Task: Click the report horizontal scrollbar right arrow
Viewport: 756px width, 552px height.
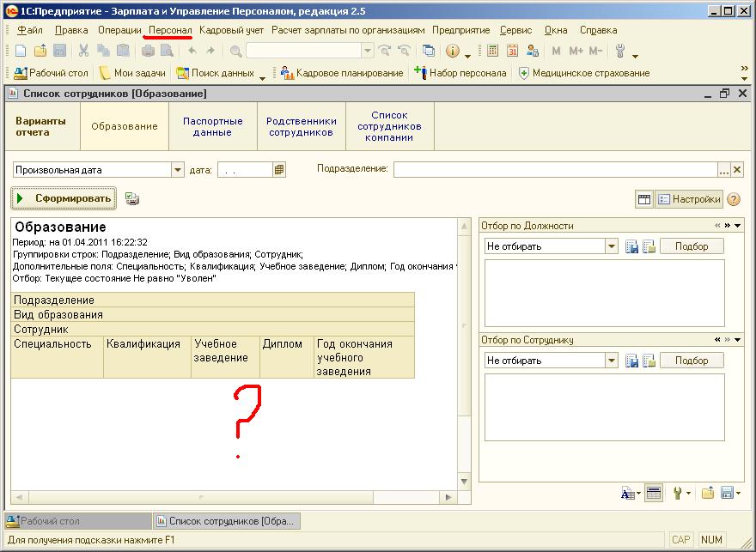Action: (x=448, y=497)
